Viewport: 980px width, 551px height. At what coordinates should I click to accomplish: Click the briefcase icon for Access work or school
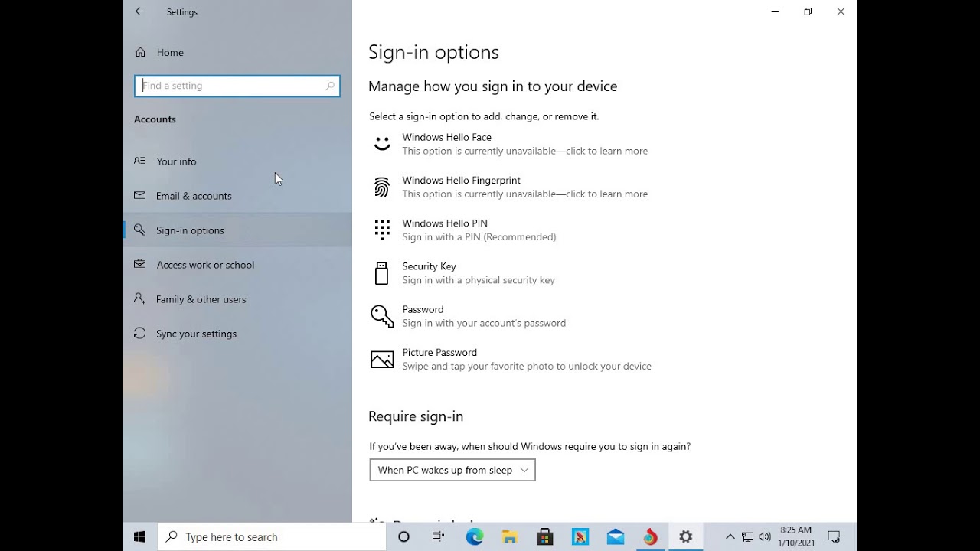(x=140, y=264)
